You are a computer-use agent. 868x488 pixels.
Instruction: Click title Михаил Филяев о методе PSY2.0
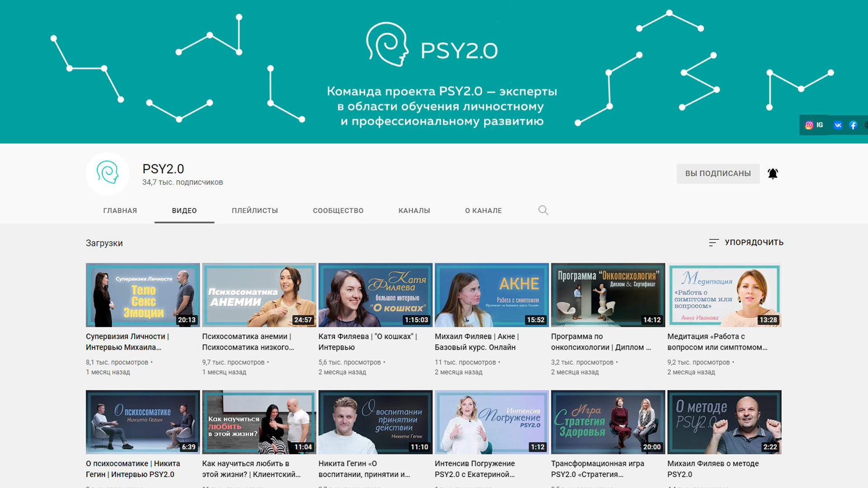(x=713, y=469)
